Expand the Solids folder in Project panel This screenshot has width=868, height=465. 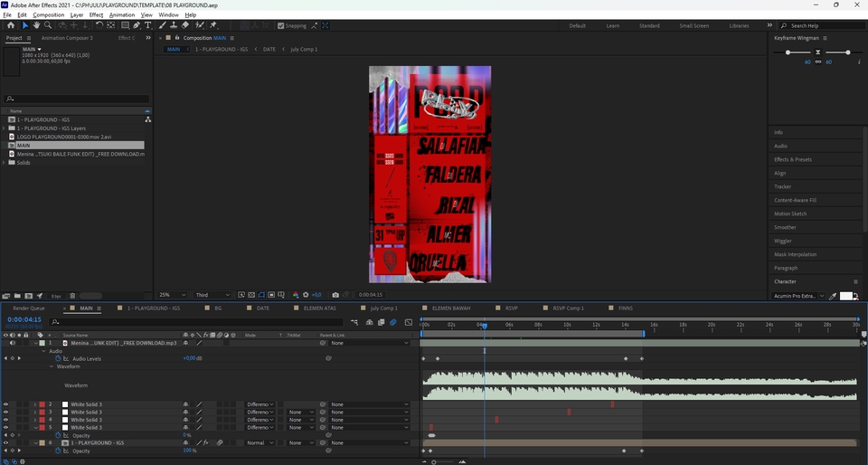coord(5,163)
